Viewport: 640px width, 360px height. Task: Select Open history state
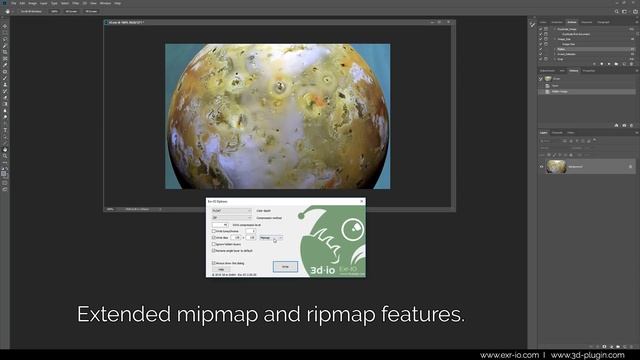(586, 86)
